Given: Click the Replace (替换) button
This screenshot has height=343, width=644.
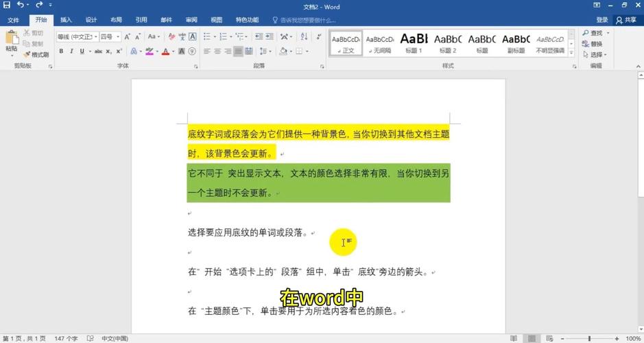Looking at the screenshot, I should (593, 43).
